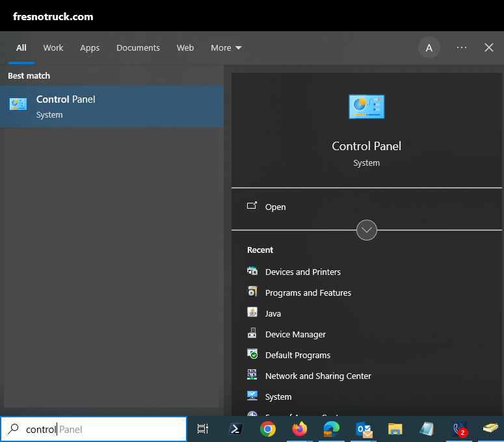Viewport: 504px width, 442px height.
Task: Open Device Manager from recent list
Action: (295, 334)
